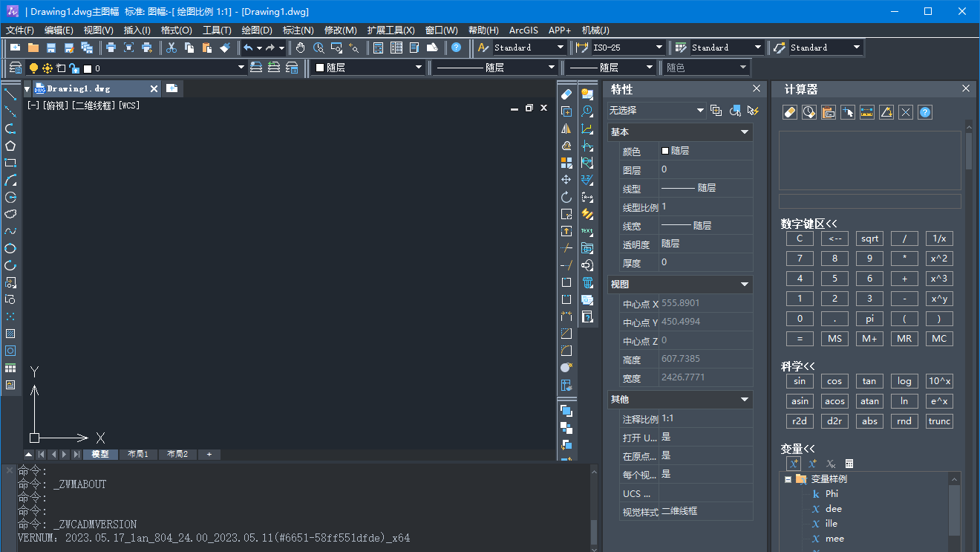Screen dimensions: 980x552
Task: Collapse the 其他 section in Properties
Action: pos(745,400)
